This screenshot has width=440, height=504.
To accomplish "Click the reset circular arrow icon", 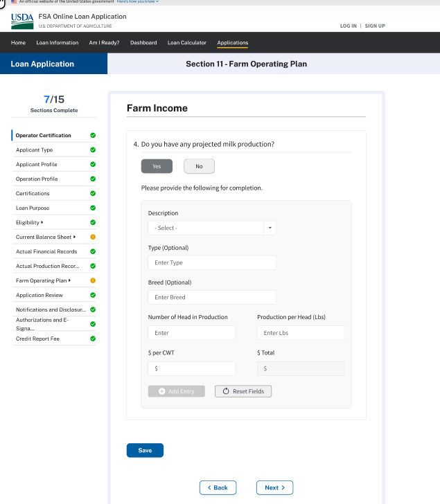I will pos(226,391).
